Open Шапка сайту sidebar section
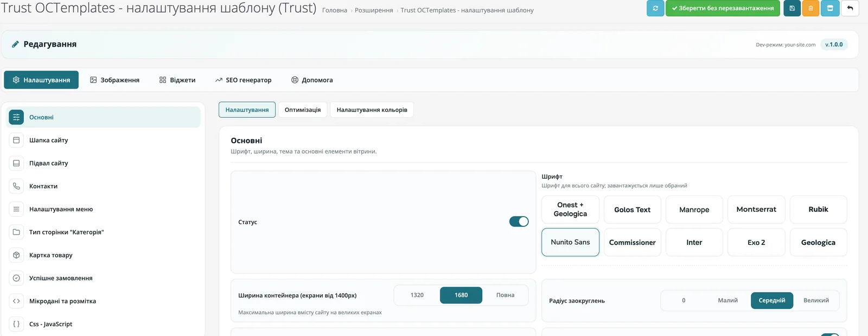868x336 pixels. point(103,140)
